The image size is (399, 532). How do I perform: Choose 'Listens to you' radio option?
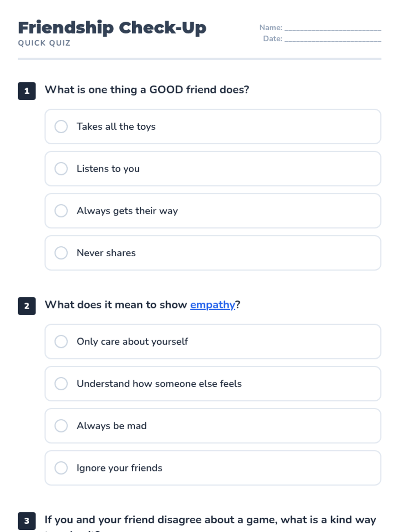click(x=61, y=169)
